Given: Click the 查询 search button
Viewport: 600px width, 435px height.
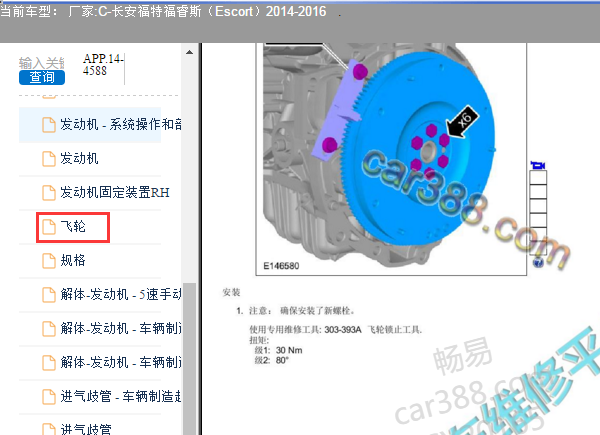Looking at the screenshot, I should (42, 77).
